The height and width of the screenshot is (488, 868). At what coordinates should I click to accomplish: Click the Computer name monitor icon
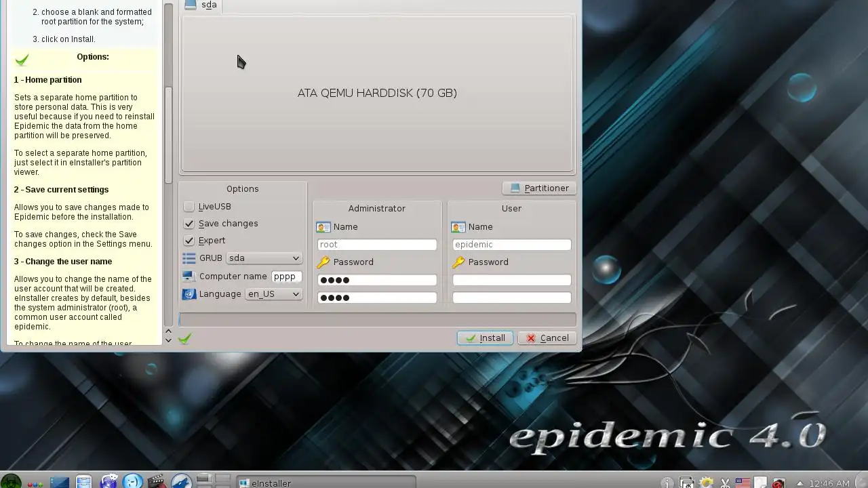(189, 276)
